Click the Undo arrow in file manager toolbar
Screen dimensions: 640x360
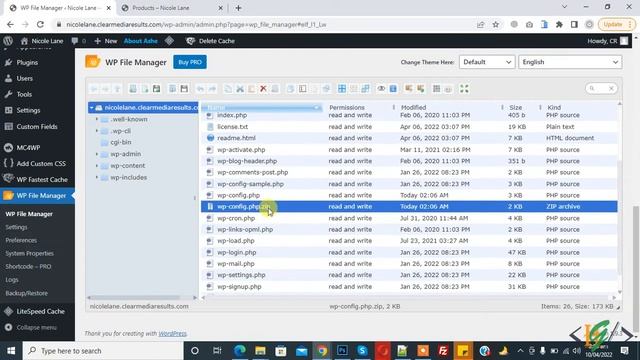200,89
